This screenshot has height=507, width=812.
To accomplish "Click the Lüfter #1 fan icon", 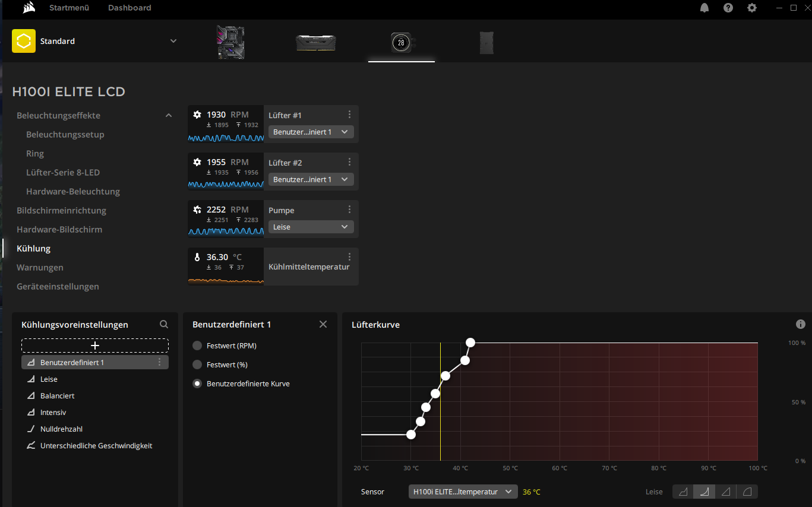I will coord(197,115).
